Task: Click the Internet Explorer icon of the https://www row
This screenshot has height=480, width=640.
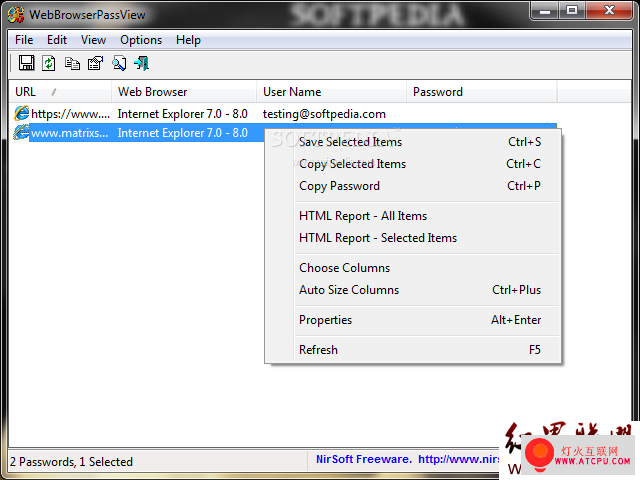Action: click(x=21, y=113)
